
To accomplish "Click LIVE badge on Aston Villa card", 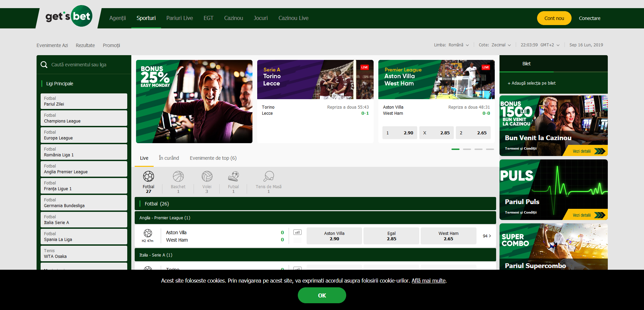I will coord(486,67).
